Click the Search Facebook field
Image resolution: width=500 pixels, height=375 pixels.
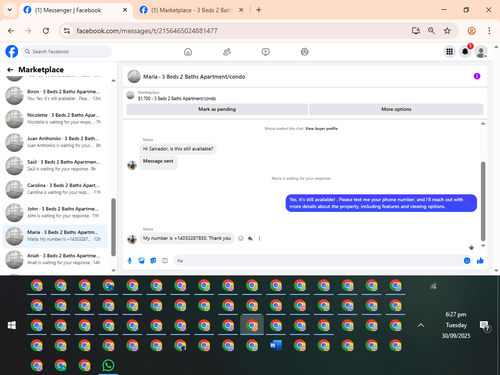coord(67,52)
